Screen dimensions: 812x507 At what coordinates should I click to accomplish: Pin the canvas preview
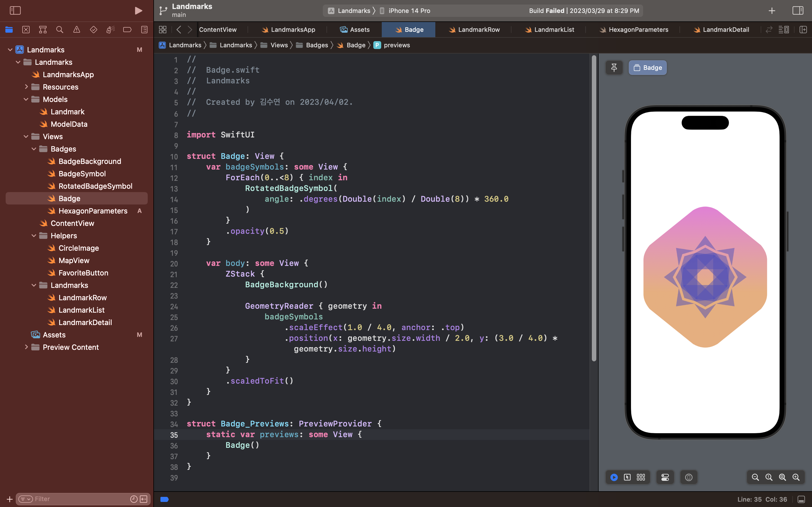click(x=614, y=68)
